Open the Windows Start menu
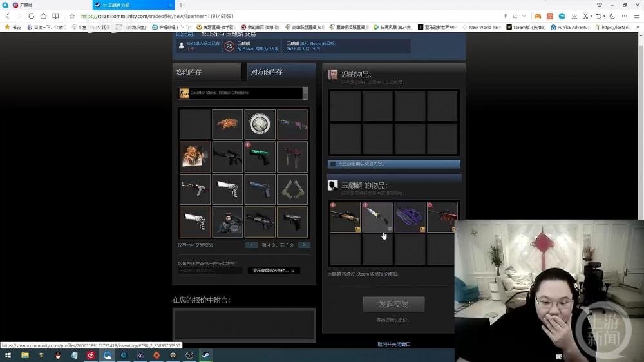644x362 pixels. (x=8, y=355)
